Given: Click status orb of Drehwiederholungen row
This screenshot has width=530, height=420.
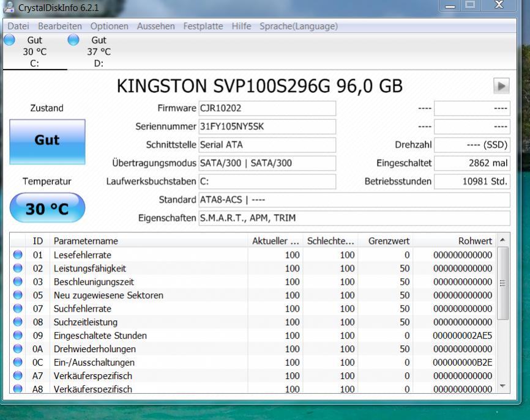Looking at the screenshot, I should [18, 348].
